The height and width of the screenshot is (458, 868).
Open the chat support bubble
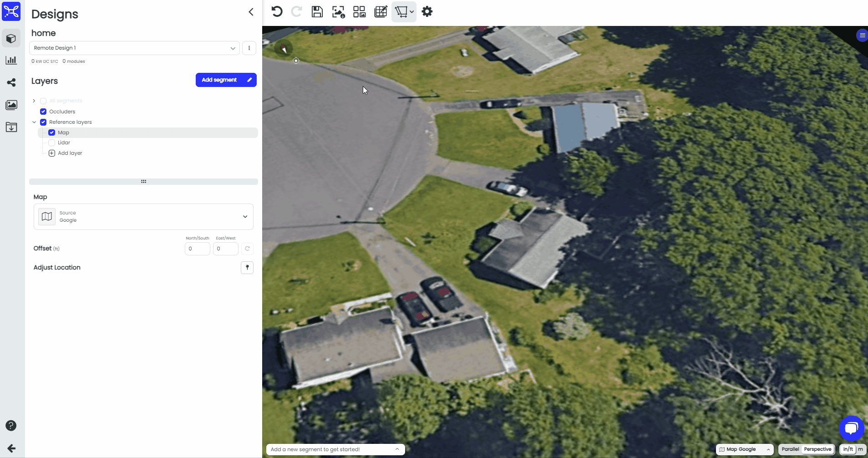[851, 428]
